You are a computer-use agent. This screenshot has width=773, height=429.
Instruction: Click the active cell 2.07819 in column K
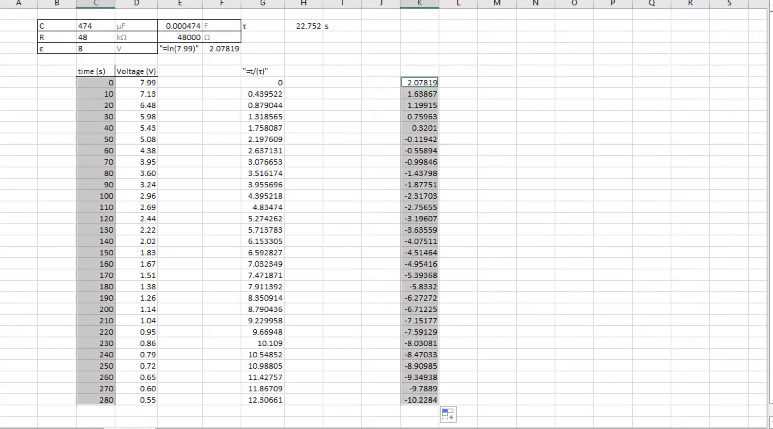pyautogui.click(x=420, y=82)
